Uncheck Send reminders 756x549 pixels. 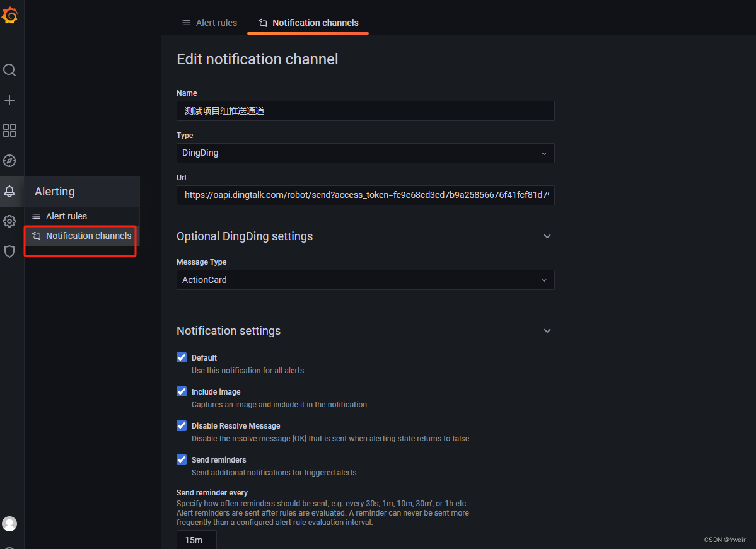click(181, 459)
